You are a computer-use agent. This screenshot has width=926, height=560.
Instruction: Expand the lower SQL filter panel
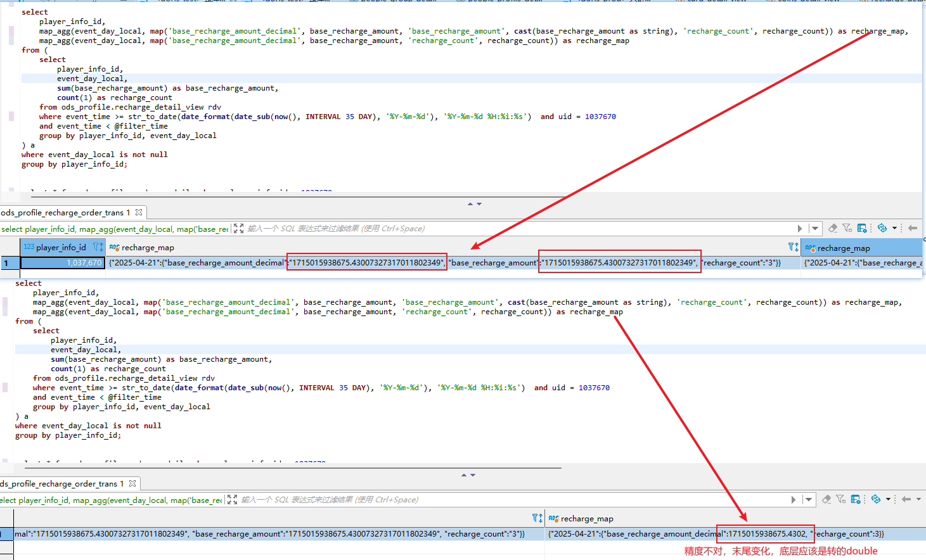[x=232, y=499]
